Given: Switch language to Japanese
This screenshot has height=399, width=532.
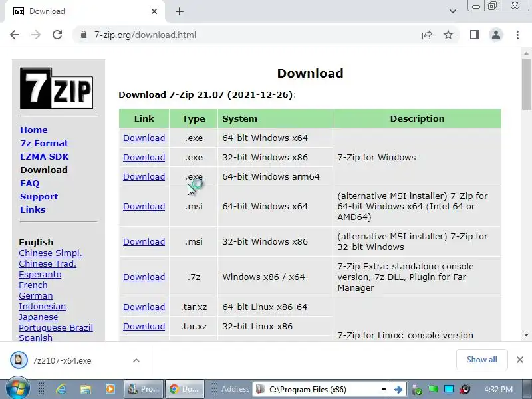Looking at the screenshot, I should [39, 317].
